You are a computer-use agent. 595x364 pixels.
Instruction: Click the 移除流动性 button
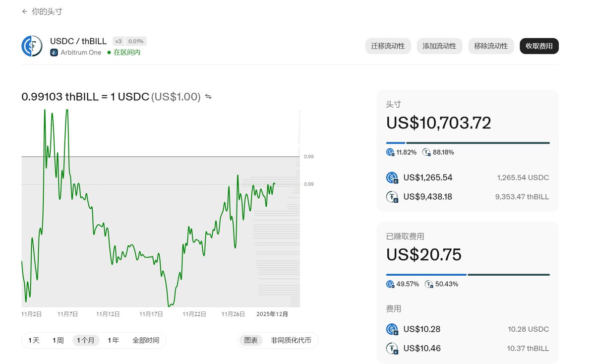(491, 46)
